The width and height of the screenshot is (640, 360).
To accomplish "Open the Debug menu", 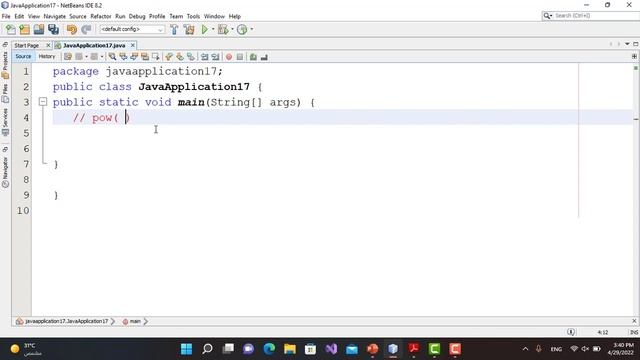I will 137,16.
